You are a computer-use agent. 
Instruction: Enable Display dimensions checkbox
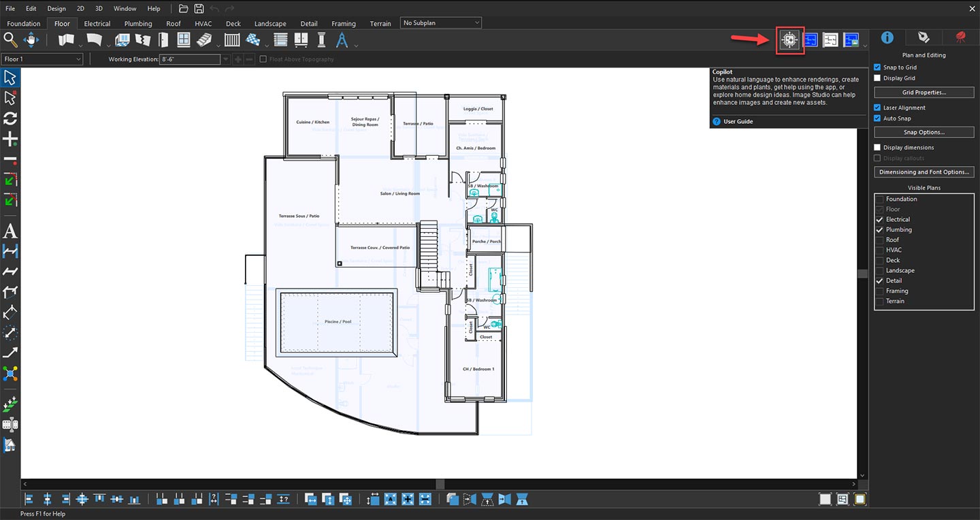click(877, 148)
